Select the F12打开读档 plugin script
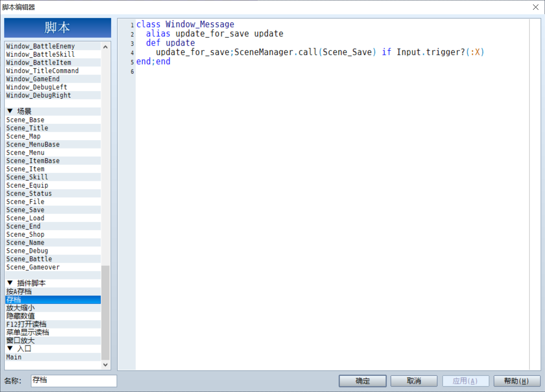The width and height of the screenshot is (545, 392). [x=53, y=324]
